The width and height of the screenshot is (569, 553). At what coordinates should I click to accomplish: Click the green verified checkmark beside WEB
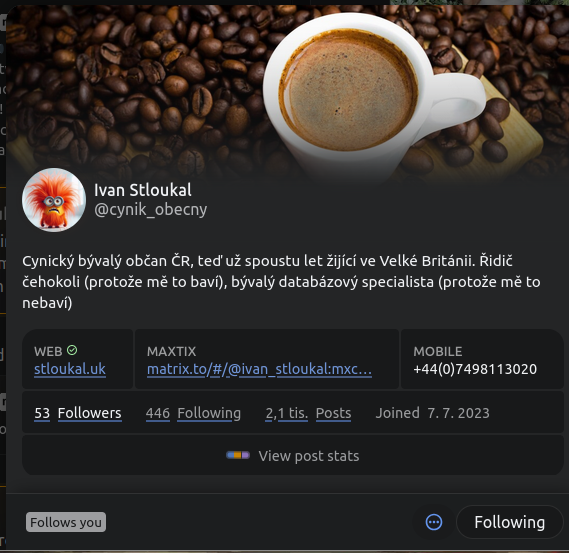72,350
